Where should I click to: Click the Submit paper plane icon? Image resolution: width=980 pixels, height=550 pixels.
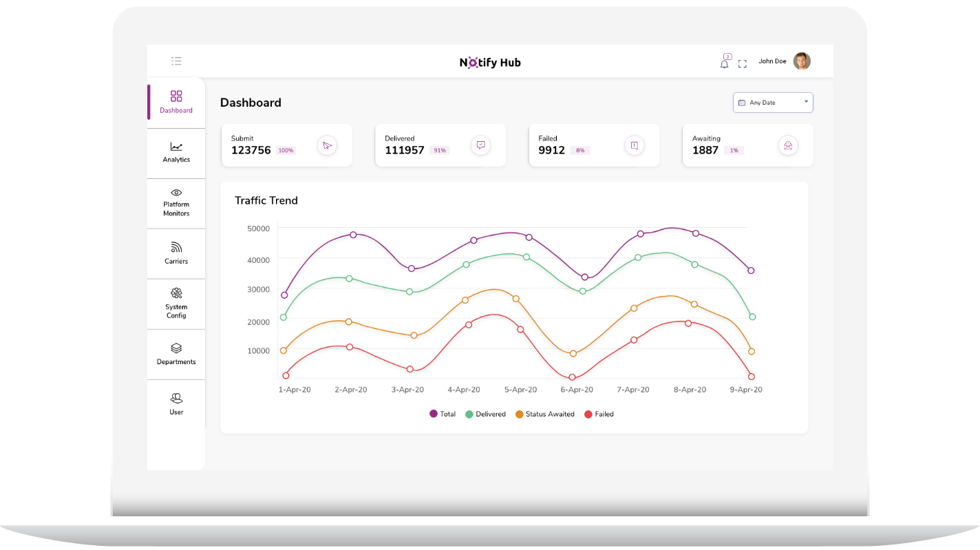click(327, 145)
